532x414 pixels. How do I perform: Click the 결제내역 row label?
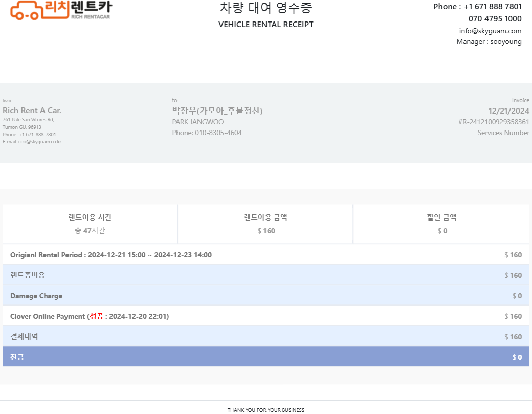tap(24, 337)
